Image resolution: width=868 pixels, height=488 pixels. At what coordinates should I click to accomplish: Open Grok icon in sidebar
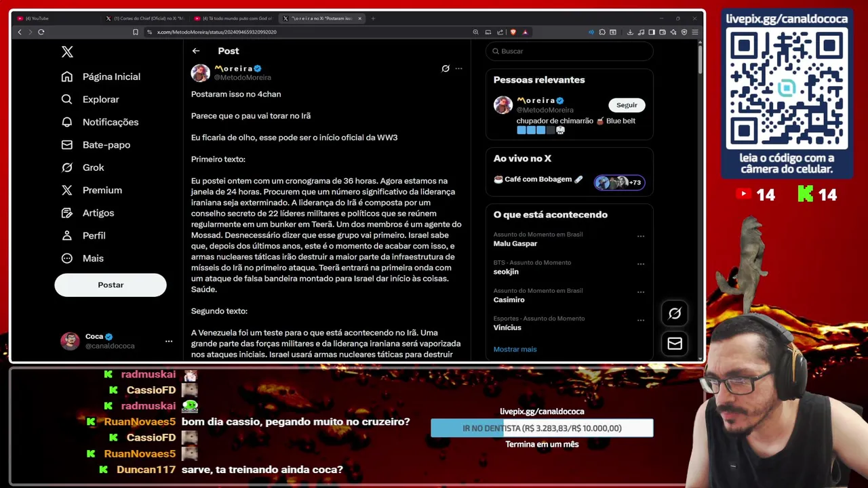tap(66, 167)
